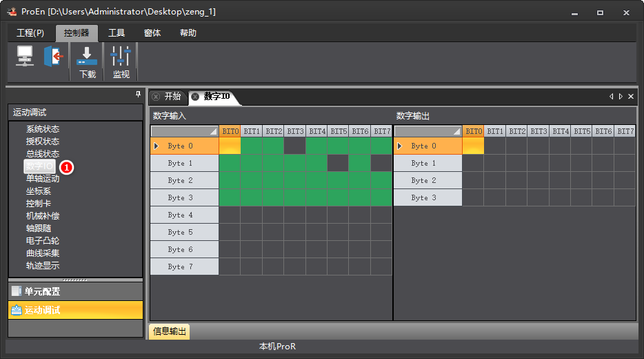Expand the digital input Byte 0 row arrow
Screen dimensions: 644x359
[156, 146]
